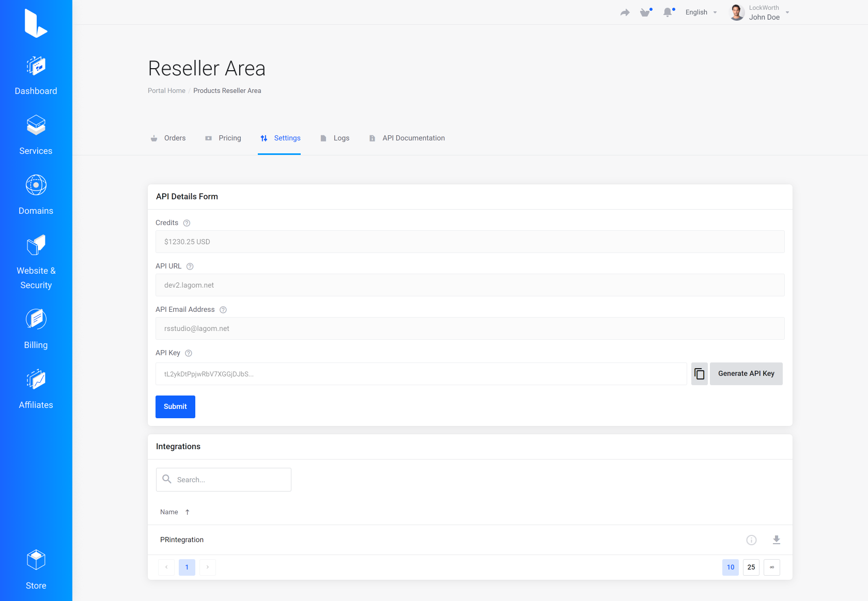Click the search magnifier icon in Integrations
Screen dimensions: 868x601
pos(167,479)
